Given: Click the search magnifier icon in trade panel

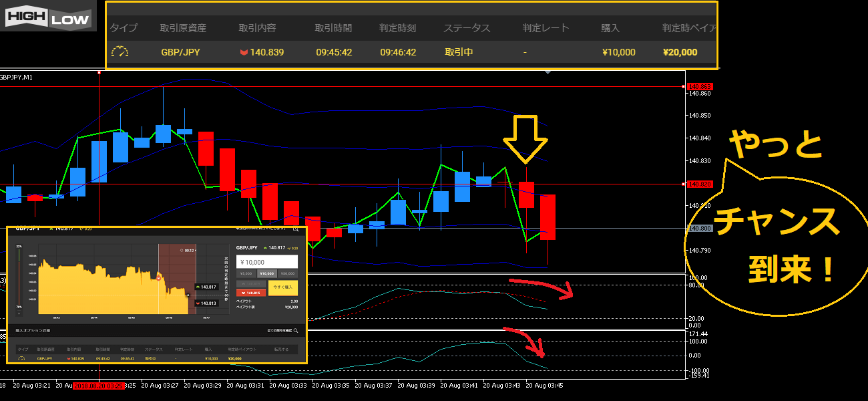Looking at the screenshot, I should point(296,330).
